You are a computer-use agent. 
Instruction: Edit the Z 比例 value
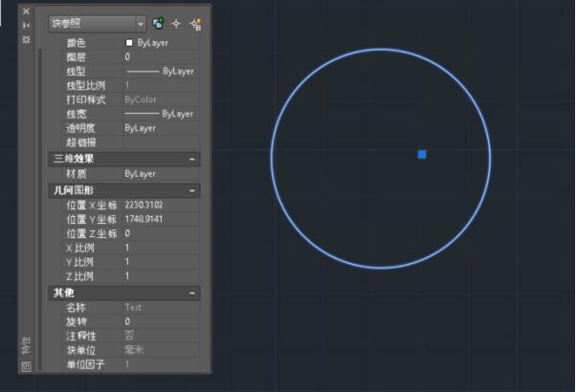162,276
